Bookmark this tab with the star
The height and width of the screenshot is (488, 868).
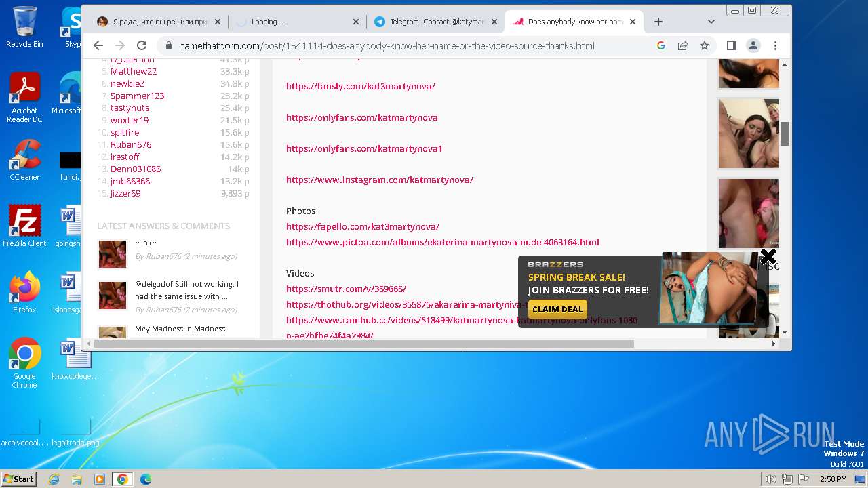pyautogui.click(x=705, y=45)
